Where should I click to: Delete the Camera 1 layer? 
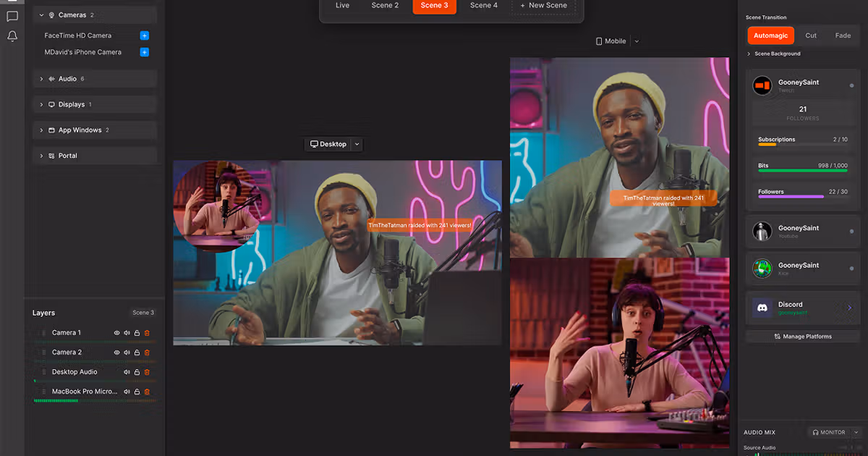click(147, 333)
